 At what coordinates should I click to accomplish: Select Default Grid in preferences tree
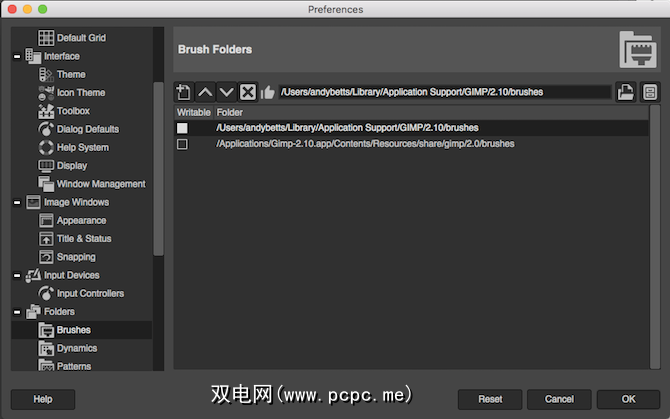[x=81, y=38]
